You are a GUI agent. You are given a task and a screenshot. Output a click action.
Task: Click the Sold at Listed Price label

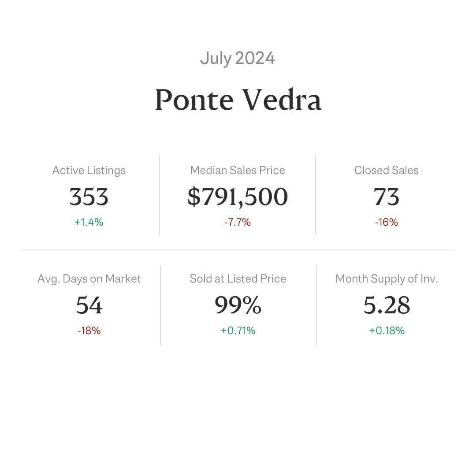pyautogui.click(x=238, y=279)
